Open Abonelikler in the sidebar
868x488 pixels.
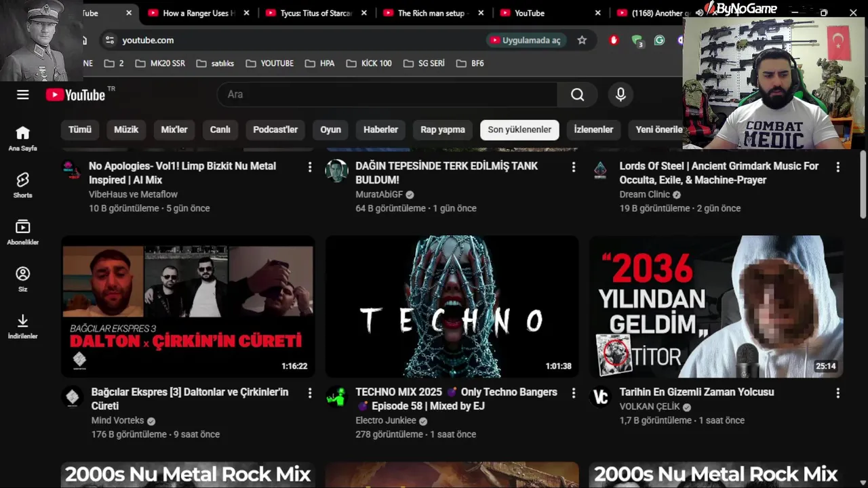click(23, 232)
